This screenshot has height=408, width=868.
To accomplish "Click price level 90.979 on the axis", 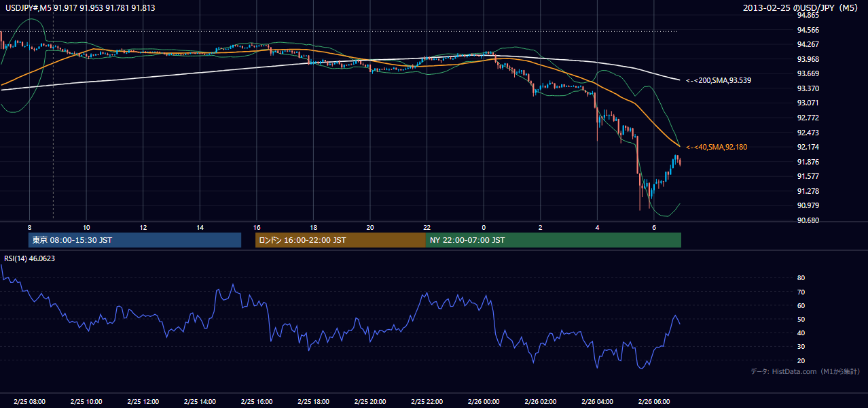I will coord(808,205).
